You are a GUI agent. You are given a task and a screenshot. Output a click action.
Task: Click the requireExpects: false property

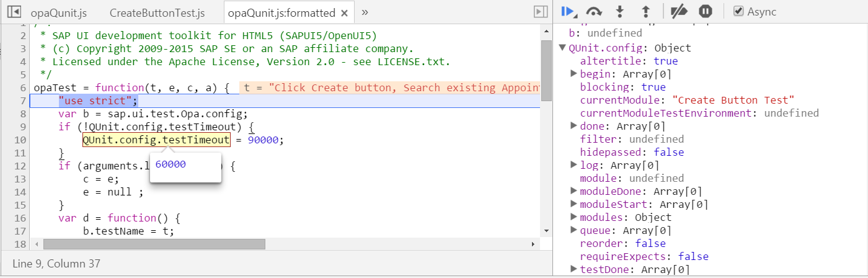click(x=644, y=256)
